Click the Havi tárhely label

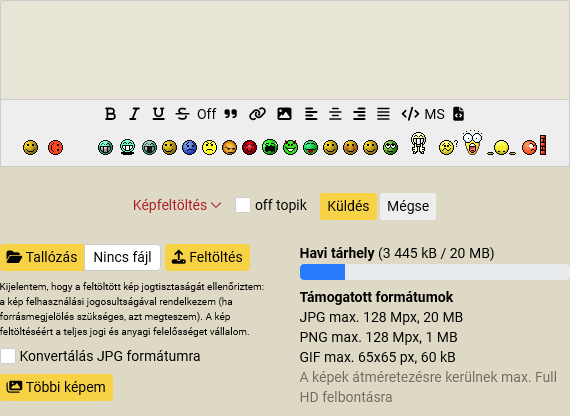coord(337,253)
